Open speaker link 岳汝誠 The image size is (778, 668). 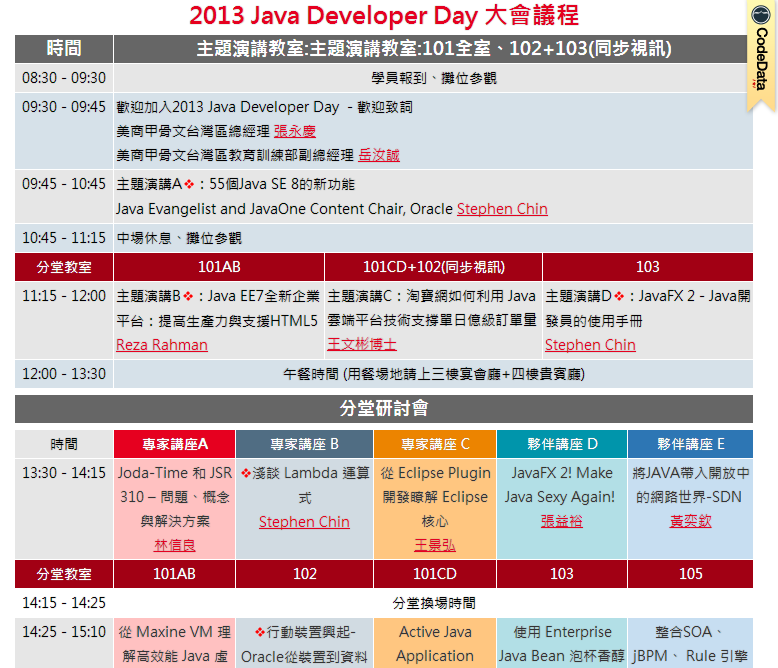379,155
